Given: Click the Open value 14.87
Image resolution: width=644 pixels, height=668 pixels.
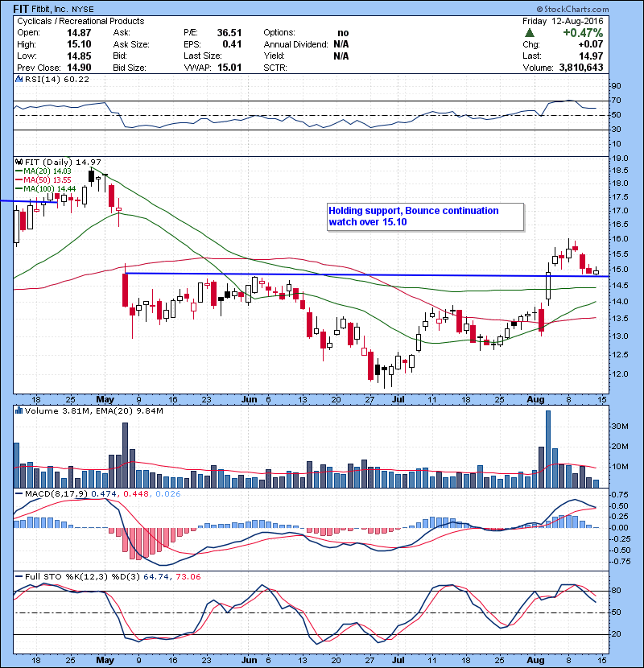Looking at the screenshot, I should point(79,33).
